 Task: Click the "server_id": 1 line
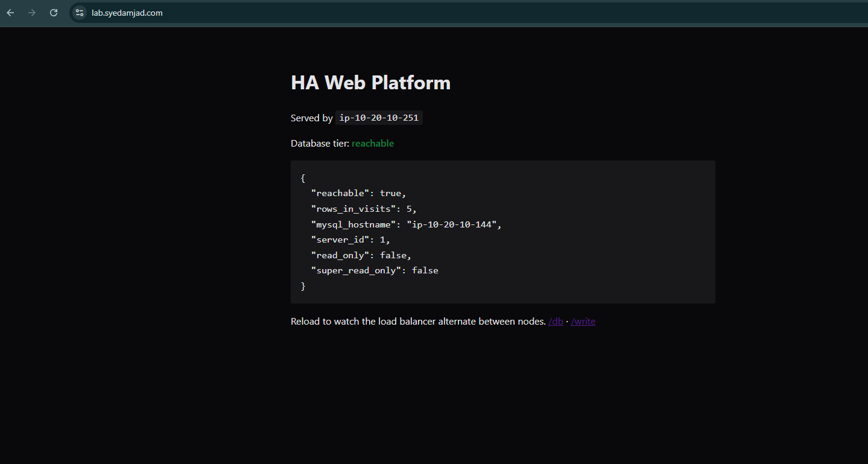(350, 240)
